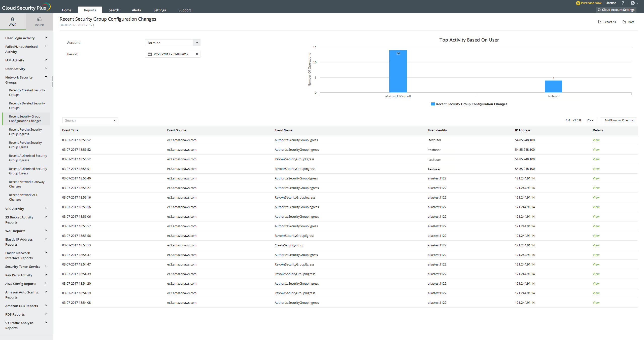Image resolution: width=644 pixels, height=340 pixels.
Task: Click the Add/Remove Columns button
Action: (x=619, y=120)
